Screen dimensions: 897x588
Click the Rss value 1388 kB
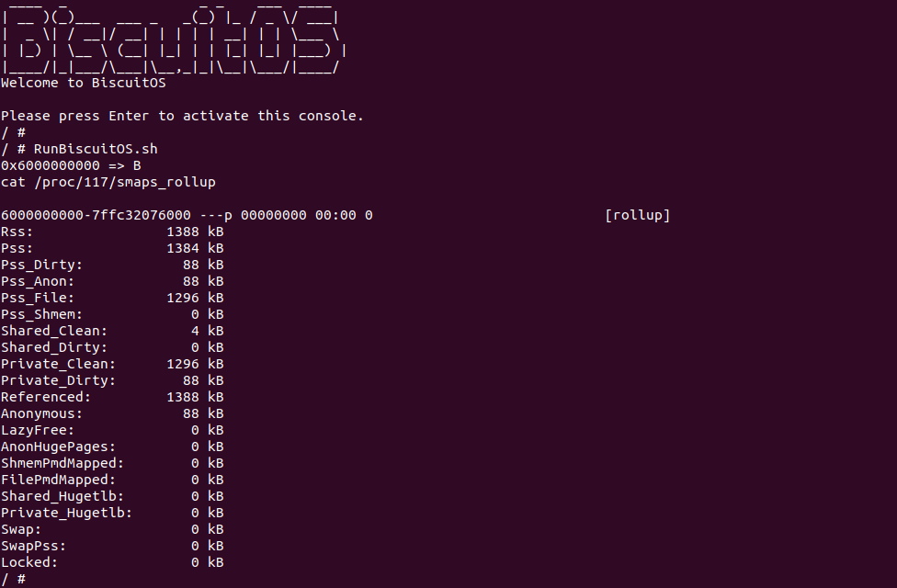click(x=195, y=232)
